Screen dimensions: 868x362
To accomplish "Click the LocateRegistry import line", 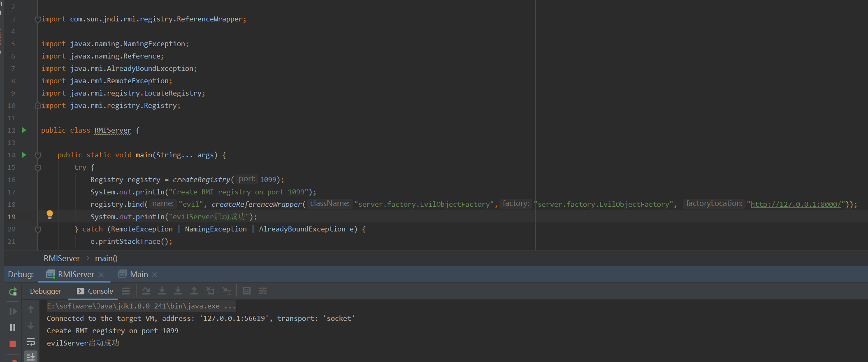I will (123, 93).
